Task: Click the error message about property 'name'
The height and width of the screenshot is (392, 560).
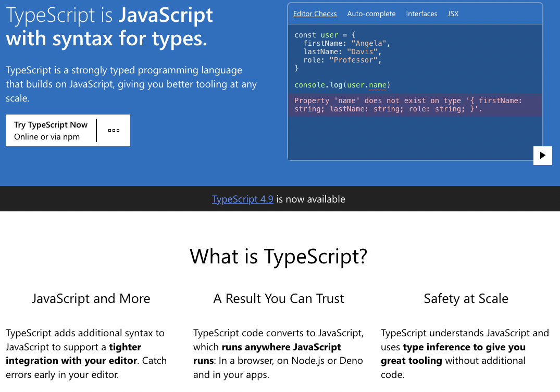Action: click(415, 105)
